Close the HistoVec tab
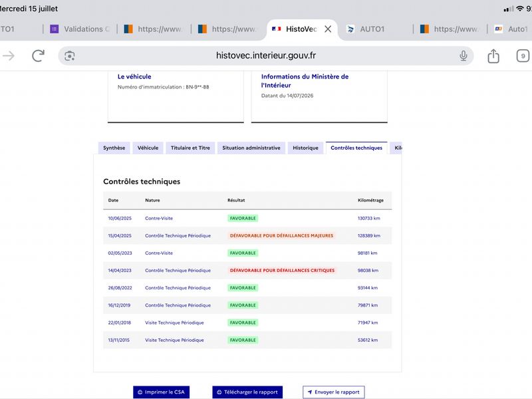Image resolution: width=532 pixels, height=399 pixels. 328,29
